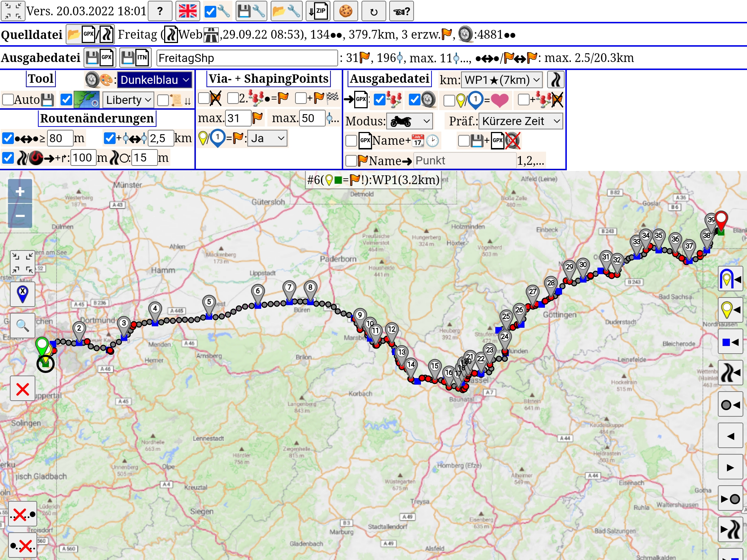Click the red destination marker on map
This screenshot has width=747, height=560.
tap(721, 220)
